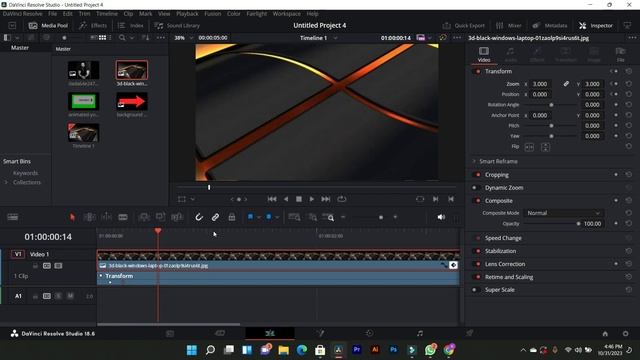Image resolution: width=640 pixels, height=360 pixels.
Task: Toggle the Transform section on or off
Action: click(x=478, y=71)
